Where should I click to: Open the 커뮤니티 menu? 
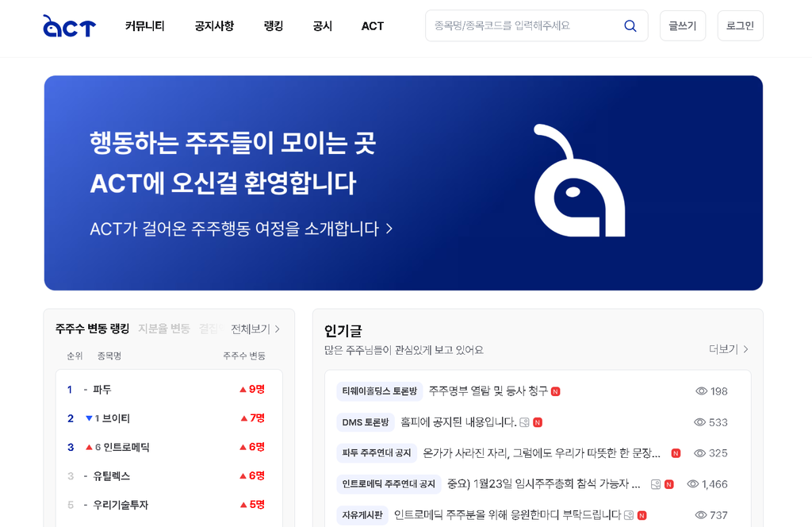coord(144,26)
